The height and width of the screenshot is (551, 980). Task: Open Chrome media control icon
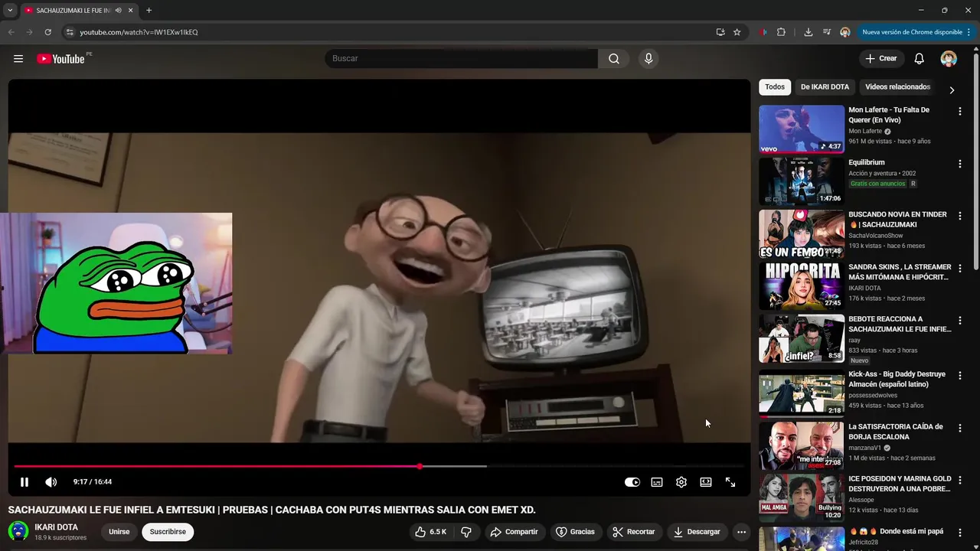pyautogui.click(x=827, y=32)
